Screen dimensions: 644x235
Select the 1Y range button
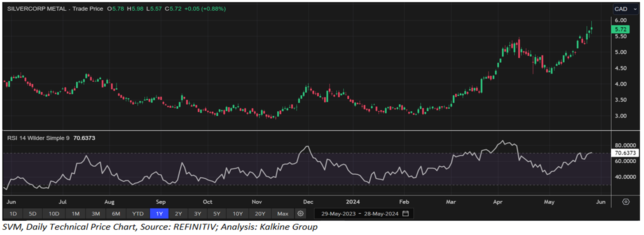point(159,214)
